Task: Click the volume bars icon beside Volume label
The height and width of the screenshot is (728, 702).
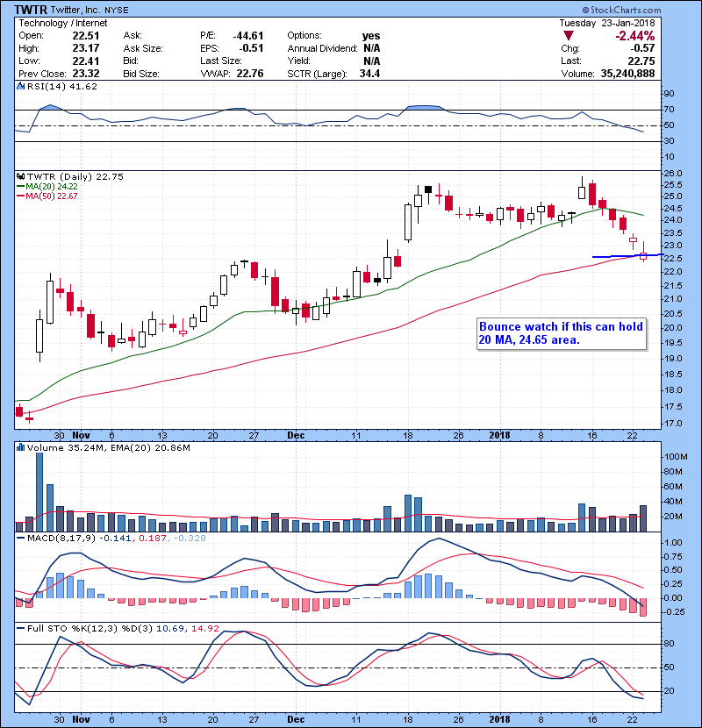Action: pos(20,447)
